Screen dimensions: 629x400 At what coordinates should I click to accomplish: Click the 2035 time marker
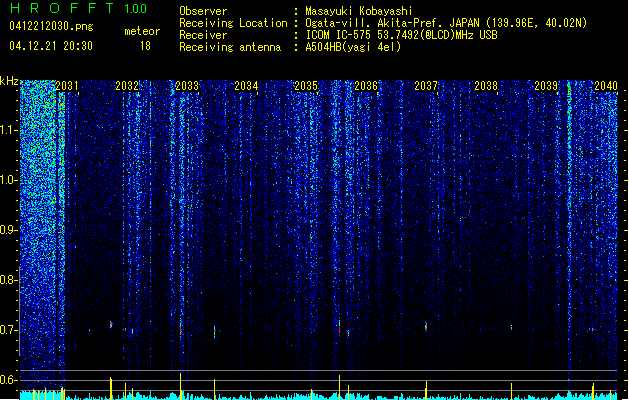coord(306,86)
